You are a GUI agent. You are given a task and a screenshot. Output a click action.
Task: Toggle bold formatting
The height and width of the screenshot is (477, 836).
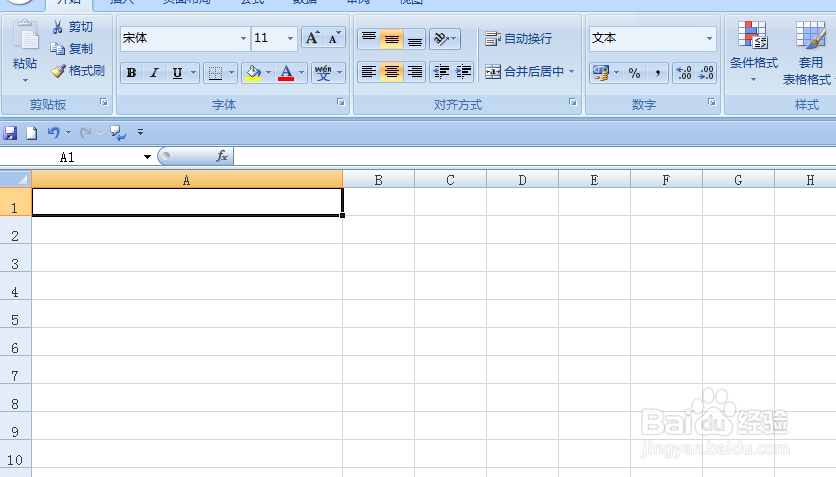coord(132,73)
